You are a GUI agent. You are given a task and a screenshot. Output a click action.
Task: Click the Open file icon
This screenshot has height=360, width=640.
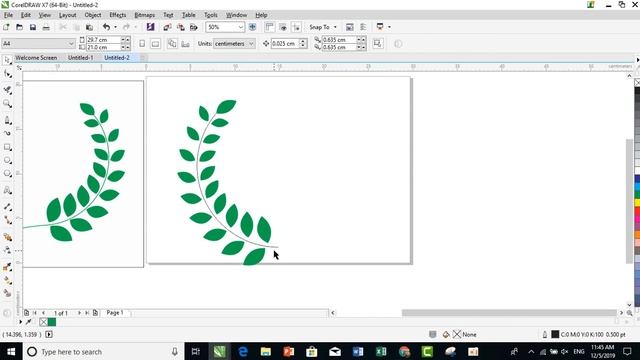19,27
